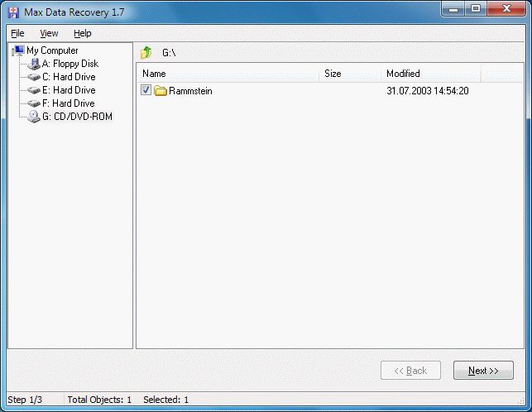
Task: Click the Next >> button
Action: (483, 371)
